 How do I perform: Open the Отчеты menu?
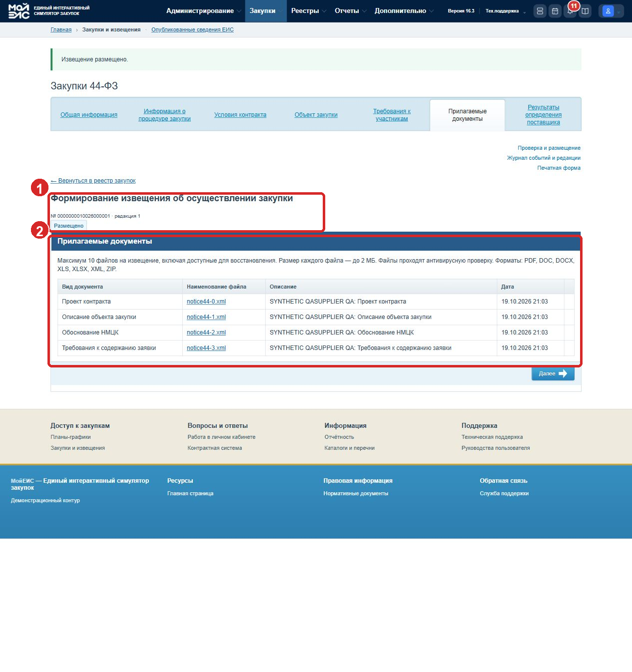[350, 11]
